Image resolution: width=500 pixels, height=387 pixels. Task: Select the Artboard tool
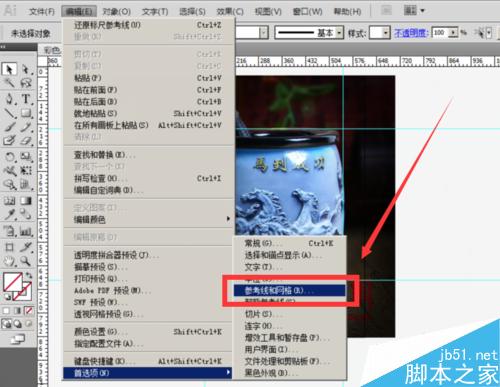[x=9, y=247]
